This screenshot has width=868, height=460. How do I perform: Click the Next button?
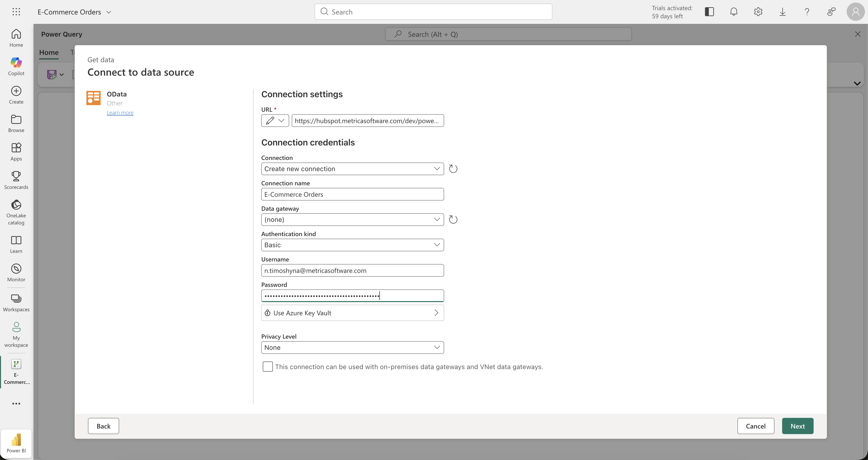point(798,426)
